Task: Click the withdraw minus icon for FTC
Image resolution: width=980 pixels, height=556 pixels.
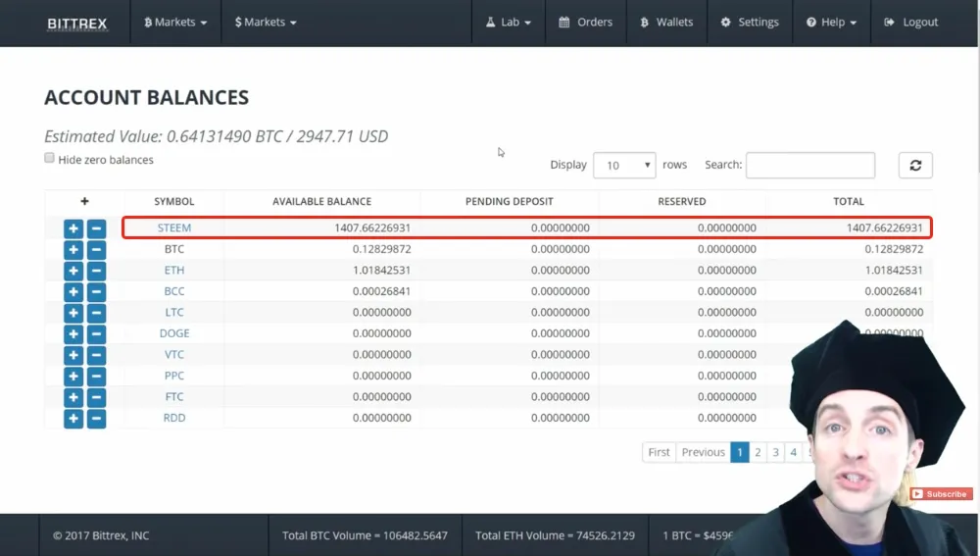Action: point(96,397)
